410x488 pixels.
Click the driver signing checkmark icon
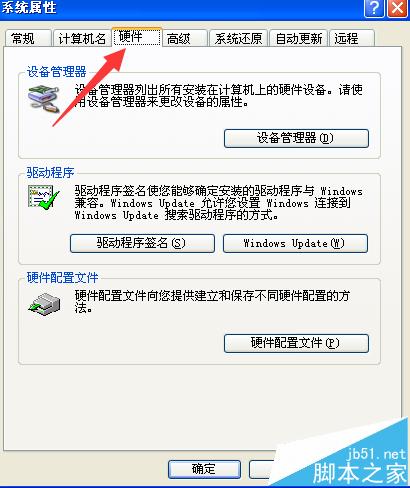pos(44,198)
